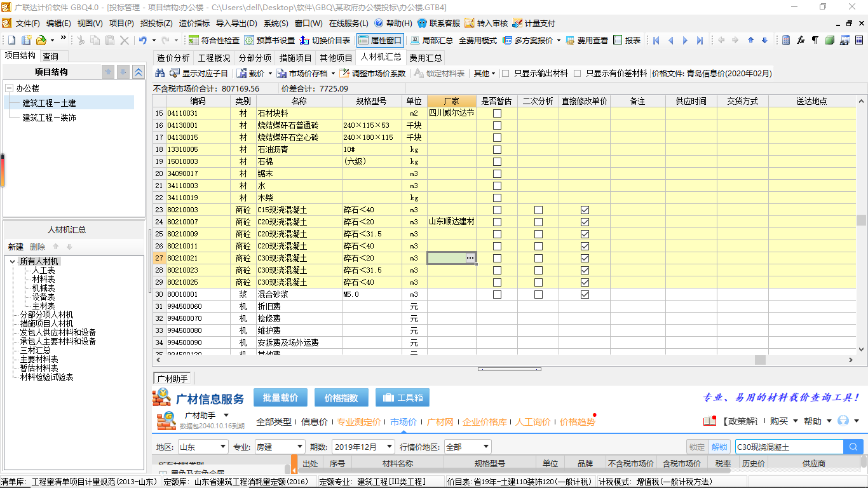The height and width of the screenshot is (488, 868).
Task: Open 费用查看 cost view
Action: point(587,40)
